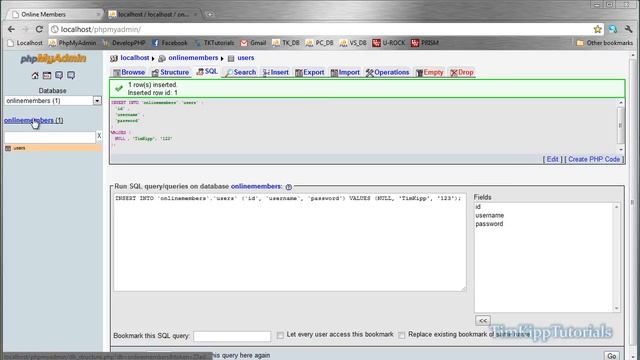
Task: Open the PC_DB bookmark
Action: 320,43
